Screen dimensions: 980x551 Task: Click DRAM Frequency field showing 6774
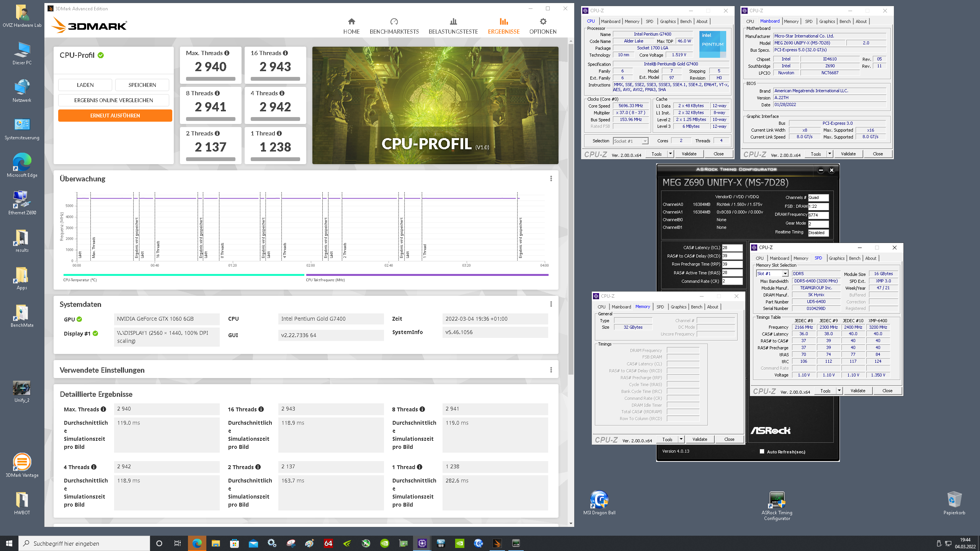[818, 215]
